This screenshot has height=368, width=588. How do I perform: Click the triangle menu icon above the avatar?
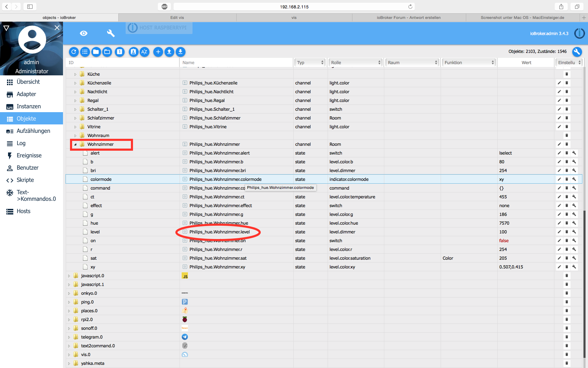point(6,28)
